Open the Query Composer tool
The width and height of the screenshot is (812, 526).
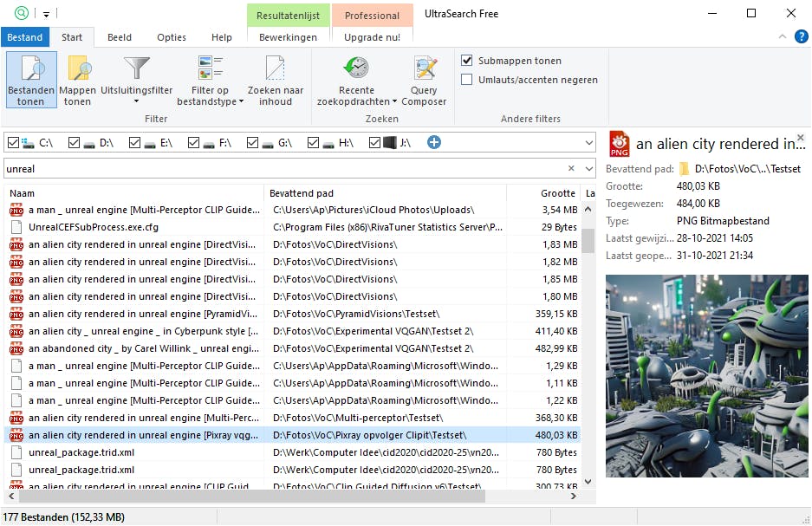(424, 69)
